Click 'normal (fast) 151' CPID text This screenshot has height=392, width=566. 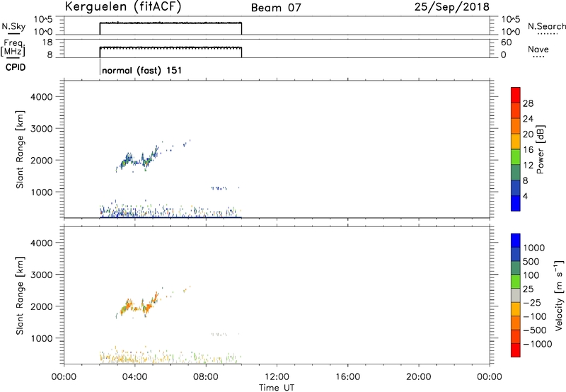coord(142,70)
